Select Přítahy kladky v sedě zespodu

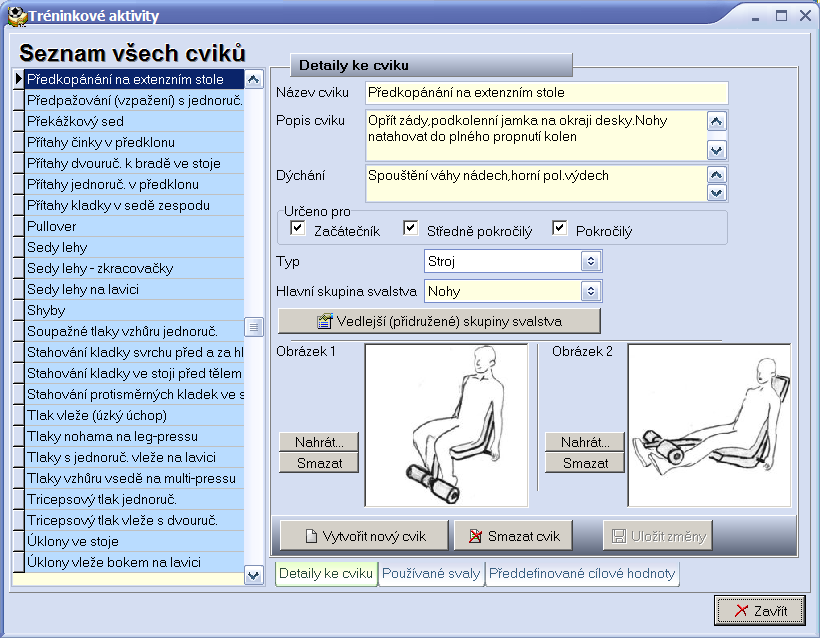pos(134,205)
